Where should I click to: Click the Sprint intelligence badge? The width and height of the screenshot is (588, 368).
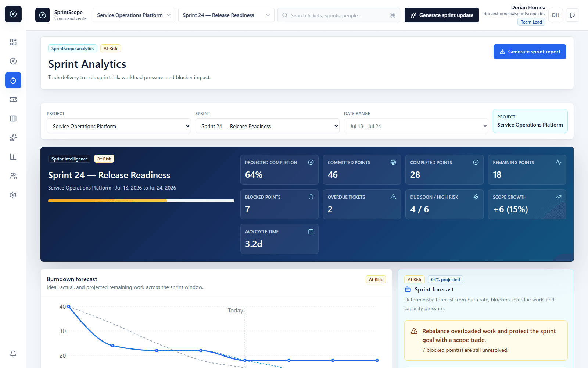point(69,159)
